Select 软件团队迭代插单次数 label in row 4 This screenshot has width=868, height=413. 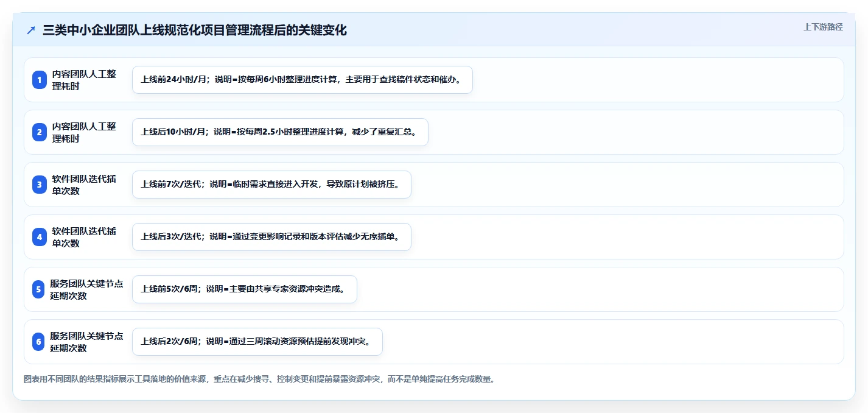click(84, 237)
